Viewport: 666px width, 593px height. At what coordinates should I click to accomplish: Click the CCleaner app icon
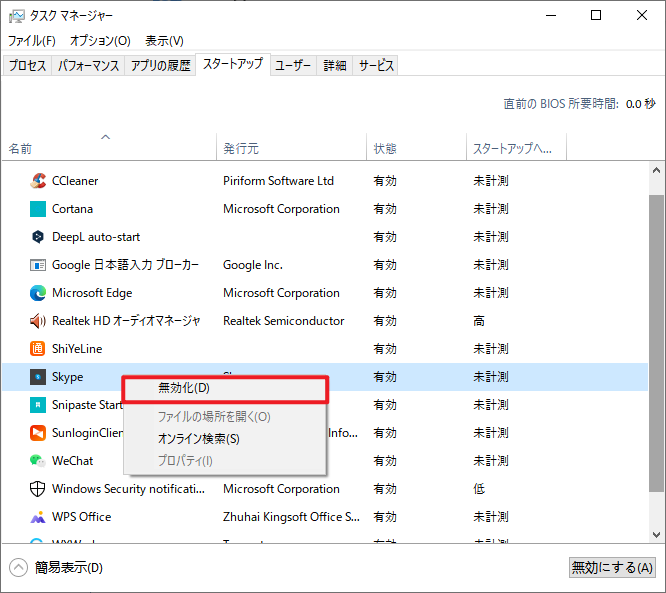tap(38, 181)
